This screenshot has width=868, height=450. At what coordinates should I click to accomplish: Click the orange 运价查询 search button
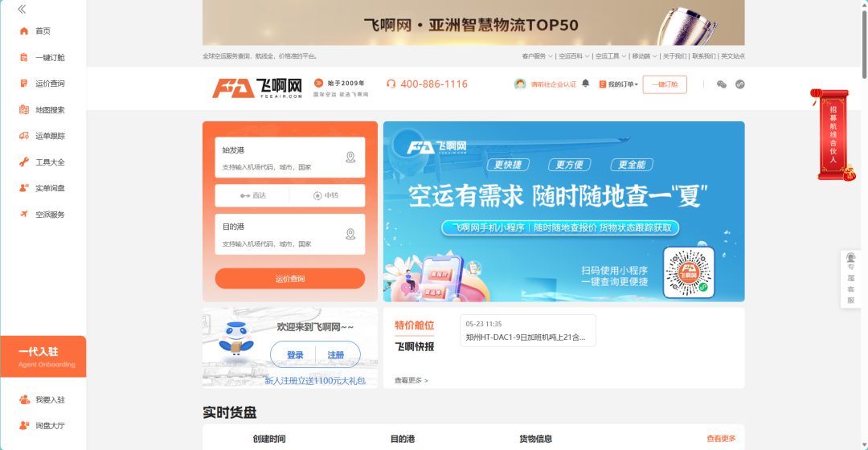tap(290, 278)
